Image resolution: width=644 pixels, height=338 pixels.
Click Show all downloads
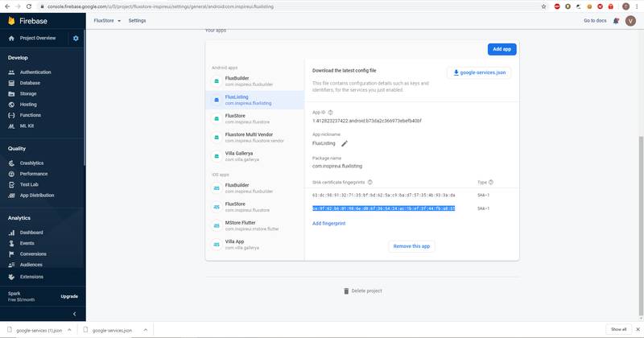click(x=618, y=329)
